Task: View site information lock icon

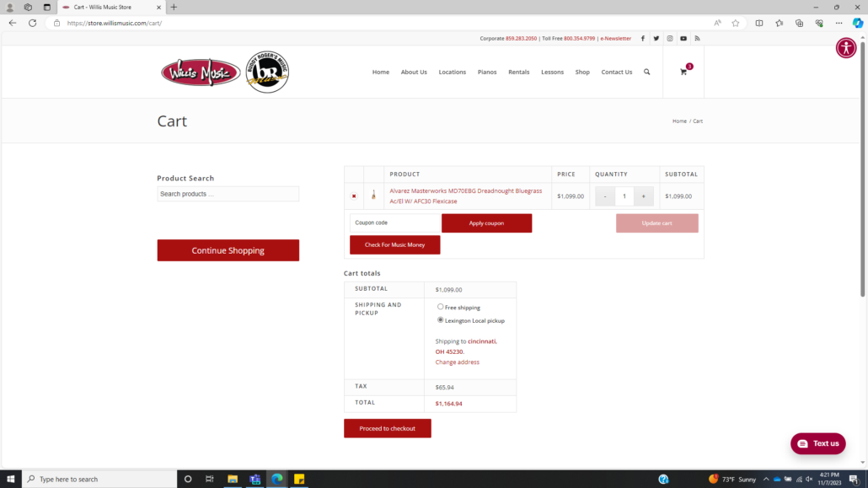Action: (56, 24)
